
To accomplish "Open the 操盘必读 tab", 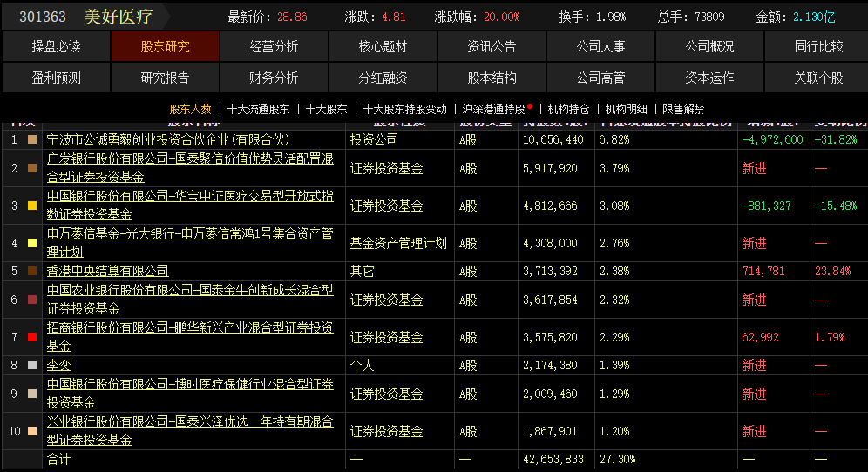I will click(56, 46).
